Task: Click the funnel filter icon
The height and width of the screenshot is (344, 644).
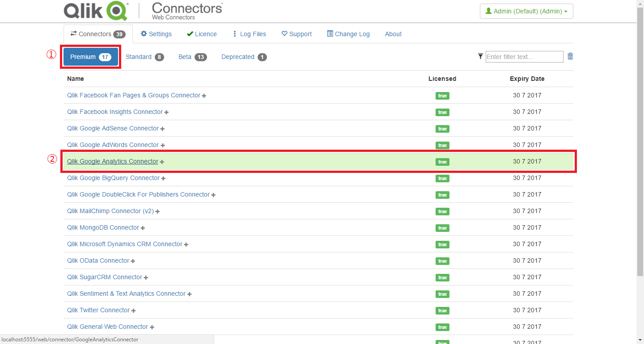Action: point(480,56)
